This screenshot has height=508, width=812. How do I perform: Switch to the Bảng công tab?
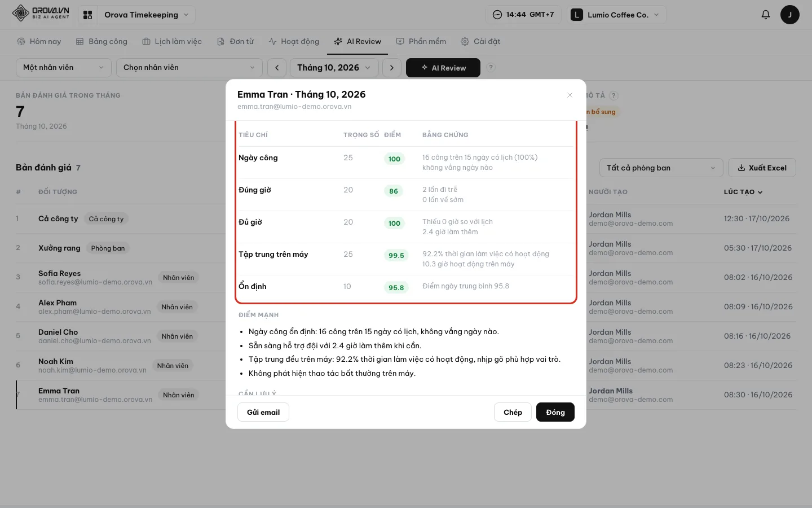click(102, 41)
